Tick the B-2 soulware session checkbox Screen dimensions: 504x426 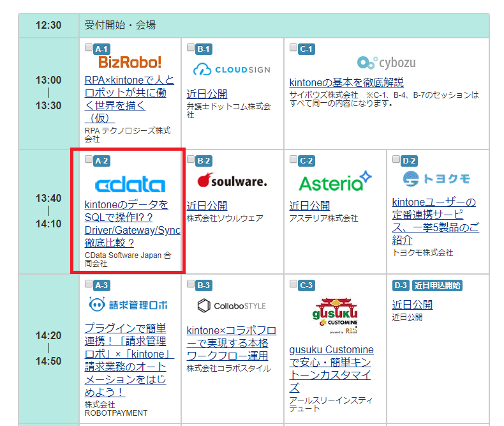(191, 159)
